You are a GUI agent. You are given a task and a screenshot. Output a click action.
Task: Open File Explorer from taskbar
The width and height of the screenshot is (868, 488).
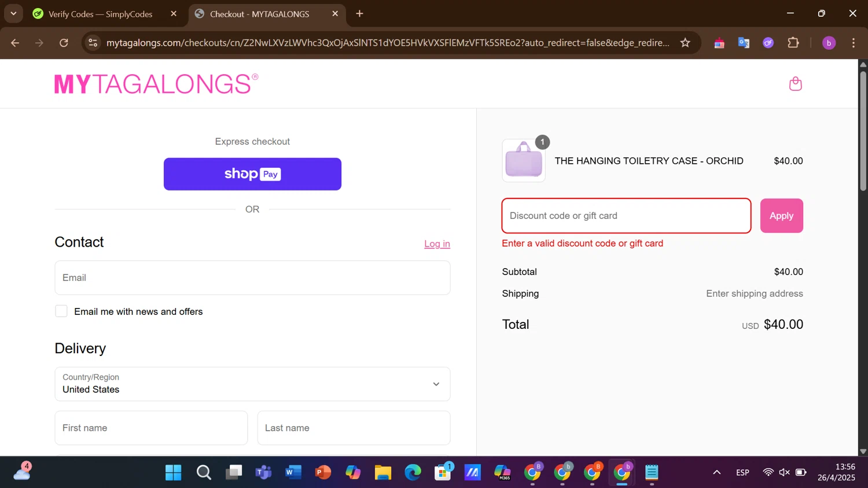[x=383, y=473]
